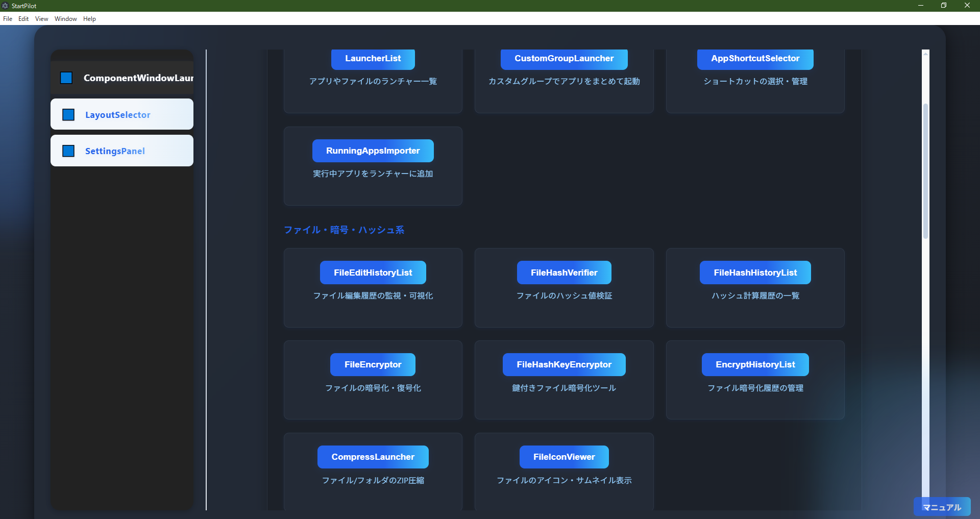Image resolution: width=980 pixels, height=519 pixels.
Task: Click the right scrollbar thumb
Action: coord(924,171)
